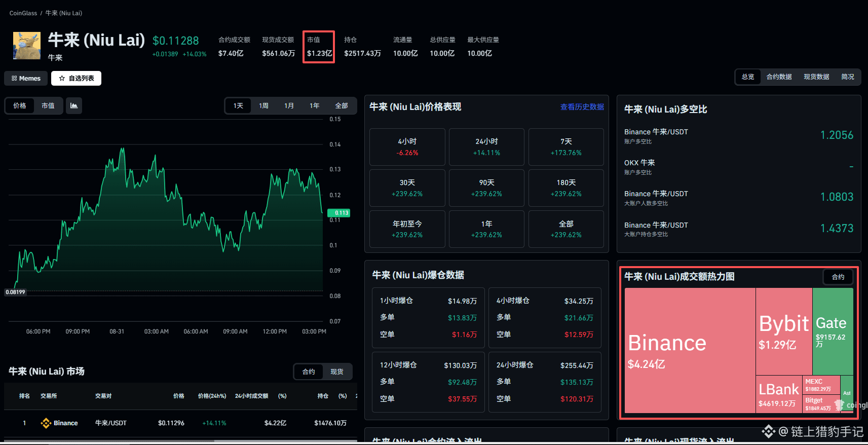Select the 1周 time range
This screenshot has width=868, height=445.
click(x=263, y=105)
